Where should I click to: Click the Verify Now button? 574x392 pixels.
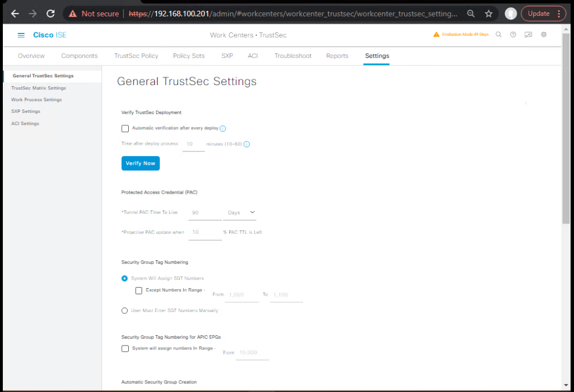pos(141,163)
